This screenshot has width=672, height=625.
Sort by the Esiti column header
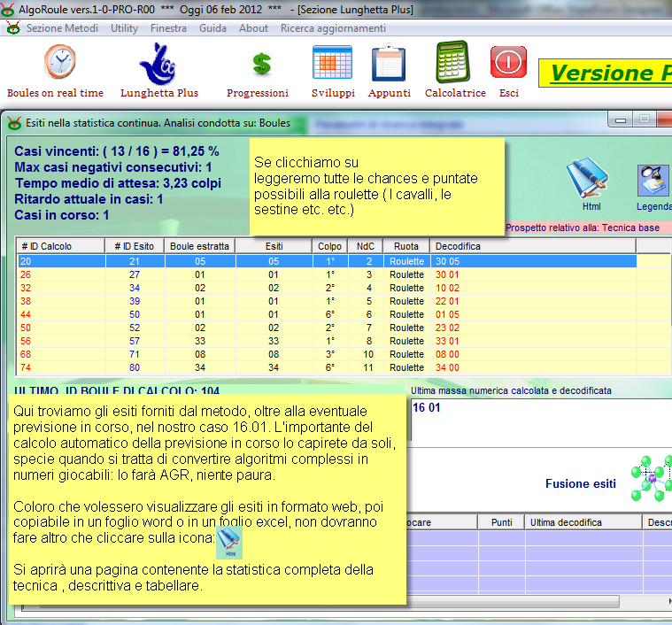(x=274, y=246)
